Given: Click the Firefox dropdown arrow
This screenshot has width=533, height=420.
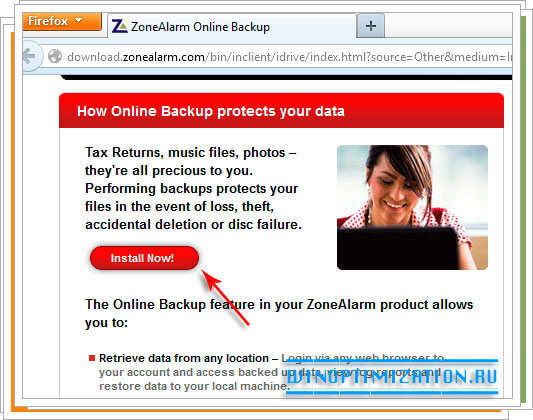Looking at the screenshot, I should coord(79,20).
